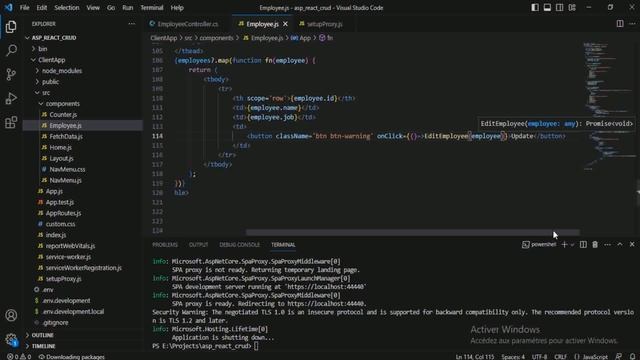Open the terminal launch profile dropdown arrow

(x=572, y=244)
